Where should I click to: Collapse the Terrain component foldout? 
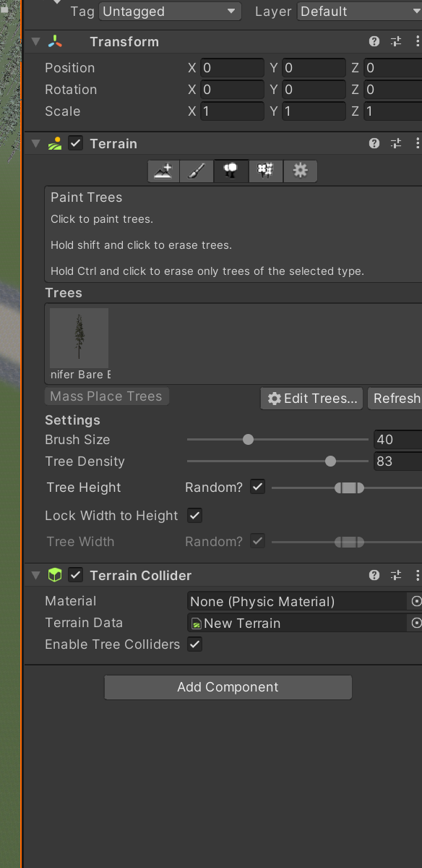tap(36, 143)
